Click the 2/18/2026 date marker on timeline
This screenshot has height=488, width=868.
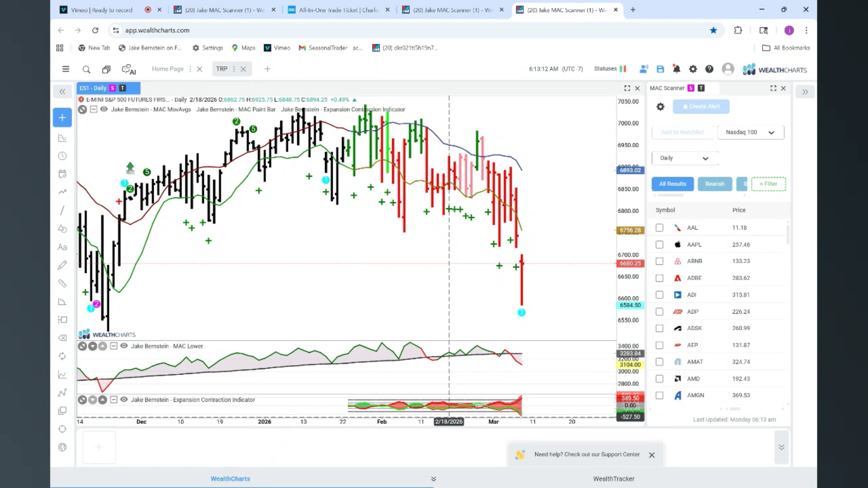(x=449, y=422)
